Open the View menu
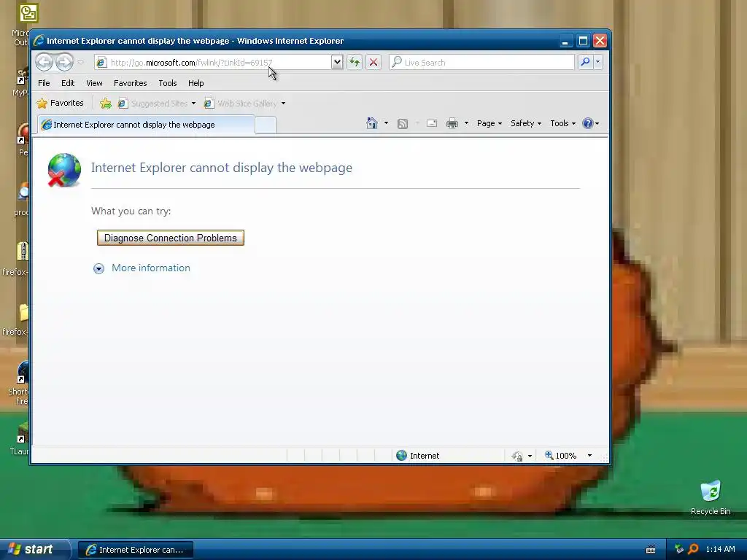The image size is (747, 560). (x=94, y=83)
